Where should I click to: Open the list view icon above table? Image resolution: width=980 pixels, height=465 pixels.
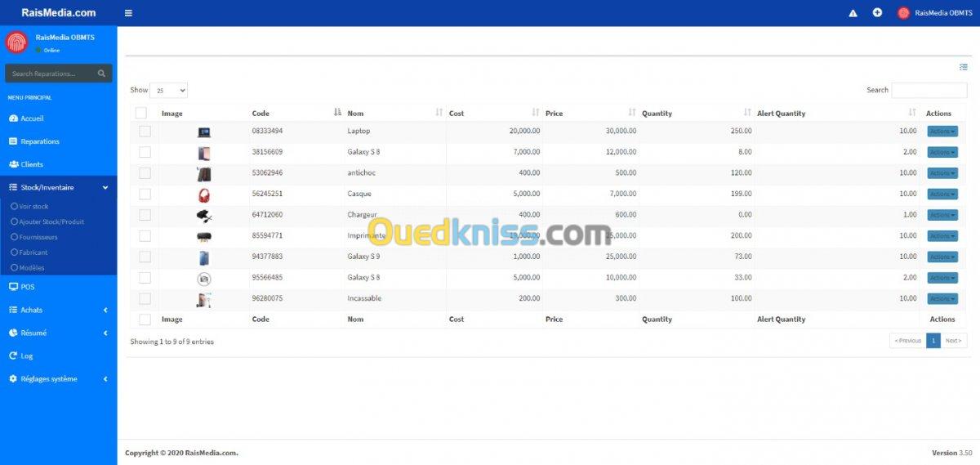963,67
